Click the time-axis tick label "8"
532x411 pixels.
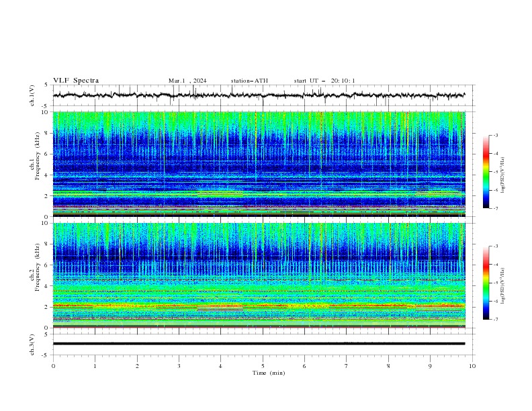[388, 366]
